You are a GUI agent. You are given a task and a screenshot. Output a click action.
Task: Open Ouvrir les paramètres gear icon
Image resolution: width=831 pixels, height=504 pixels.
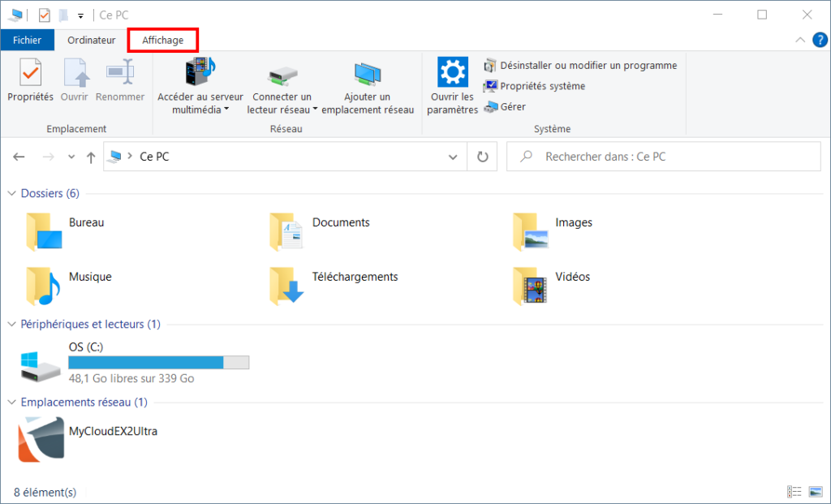453,72
